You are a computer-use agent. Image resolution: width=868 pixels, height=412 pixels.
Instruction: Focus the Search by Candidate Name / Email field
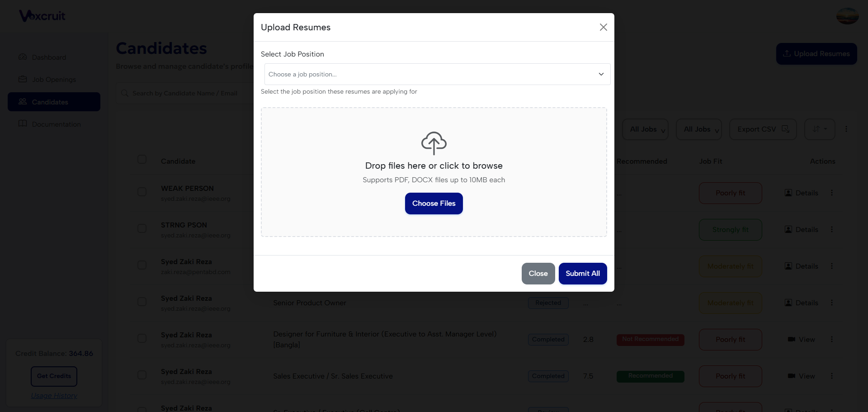click(x=185, y=93)
